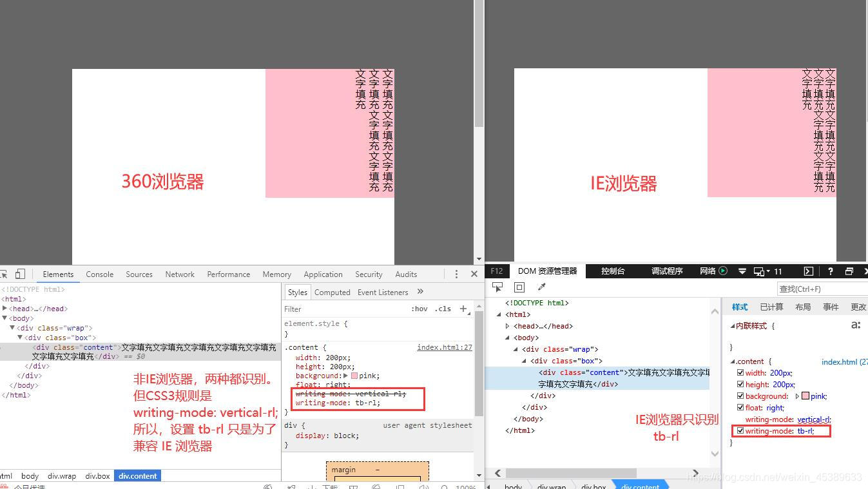This screenshot has width=868, height=489.
Task: Toggle the float right property checkbox
Action: 740,407
